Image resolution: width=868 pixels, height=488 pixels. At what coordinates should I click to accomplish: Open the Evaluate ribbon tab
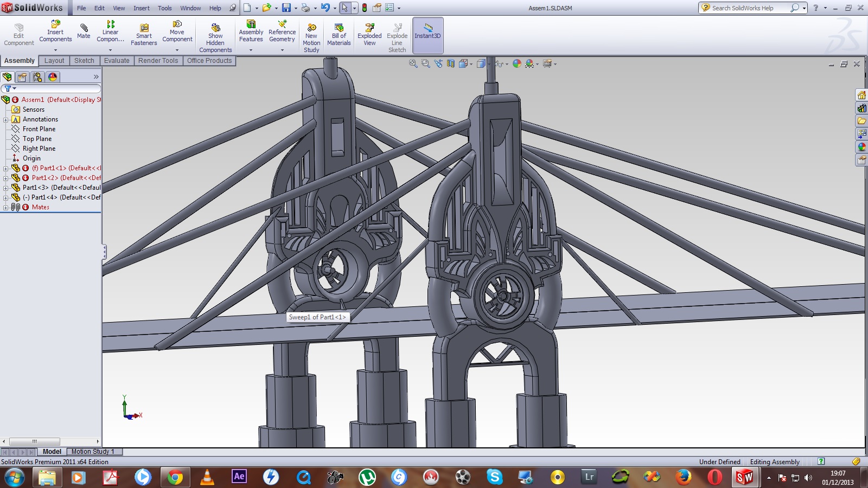tap(117, 61)
